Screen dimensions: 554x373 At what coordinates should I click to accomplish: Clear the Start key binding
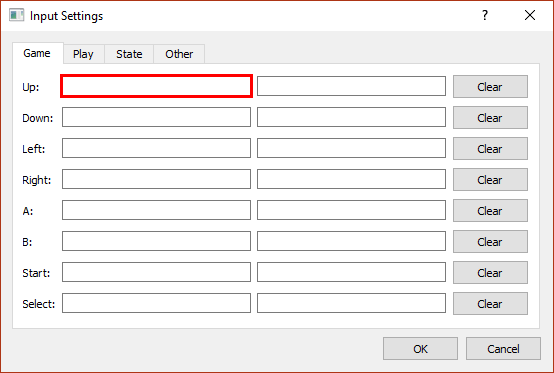click(490, 273)
